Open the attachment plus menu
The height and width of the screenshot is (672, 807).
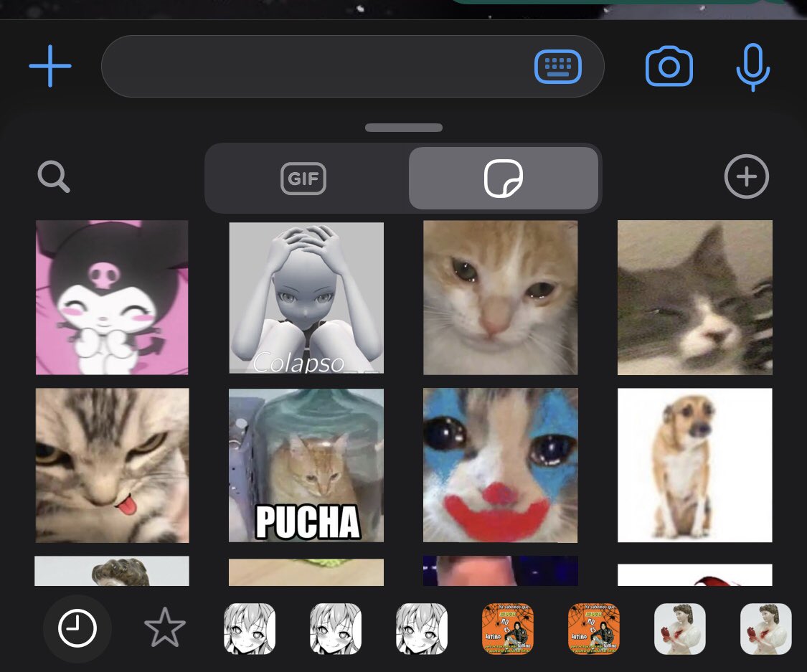tap(50, 66)
